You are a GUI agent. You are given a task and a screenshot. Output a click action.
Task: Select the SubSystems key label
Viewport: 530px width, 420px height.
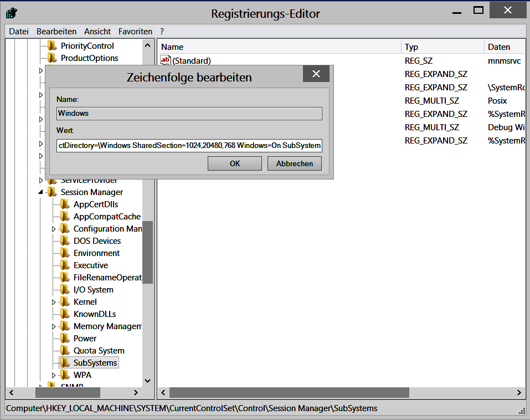[95, 362]
